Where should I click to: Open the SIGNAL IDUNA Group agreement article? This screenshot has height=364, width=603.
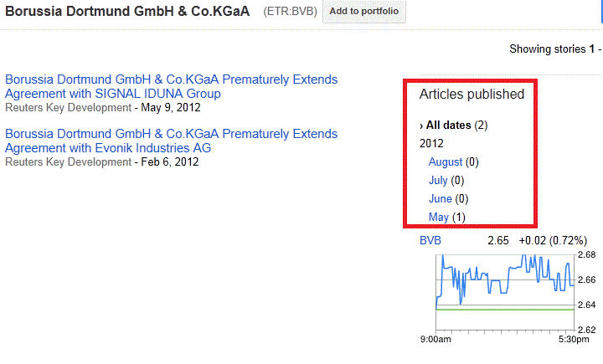[171, 86]
